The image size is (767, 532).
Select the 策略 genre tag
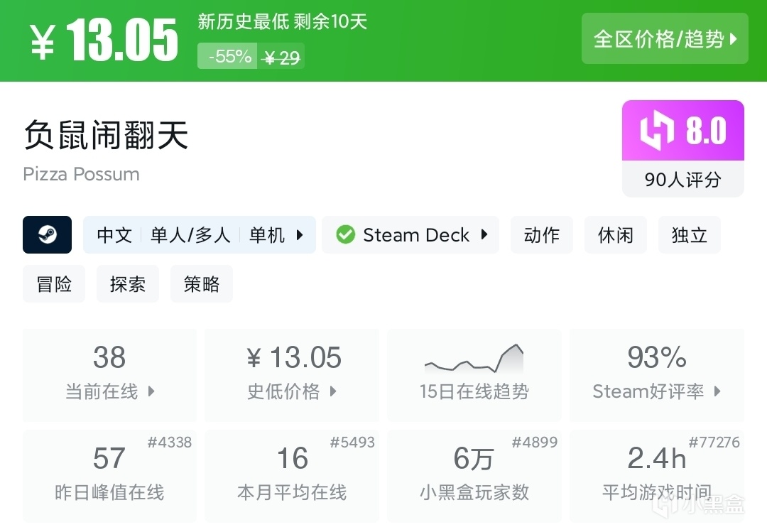click(x=202, y=284)
